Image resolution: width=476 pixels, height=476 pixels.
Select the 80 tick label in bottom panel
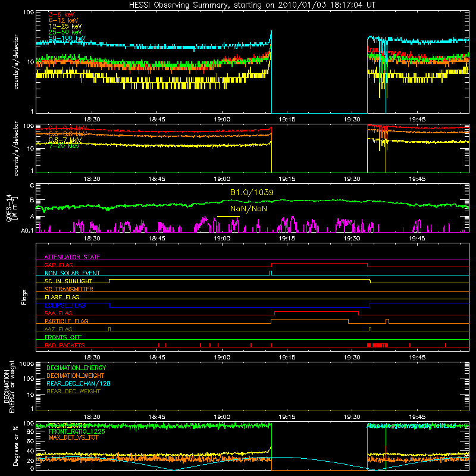[31, 431]
